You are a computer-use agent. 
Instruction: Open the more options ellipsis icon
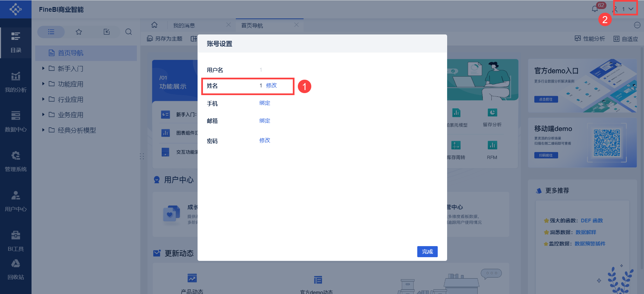637,25
